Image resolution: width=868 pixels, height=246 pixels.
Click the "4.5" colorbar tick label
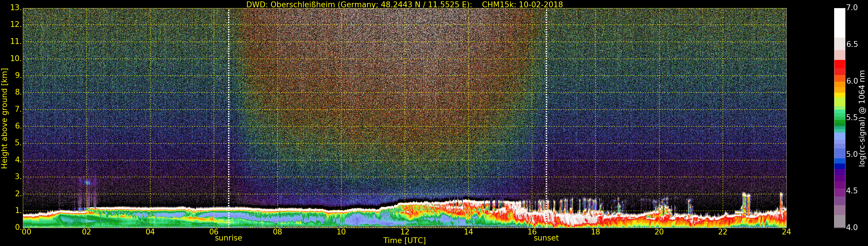852,191
